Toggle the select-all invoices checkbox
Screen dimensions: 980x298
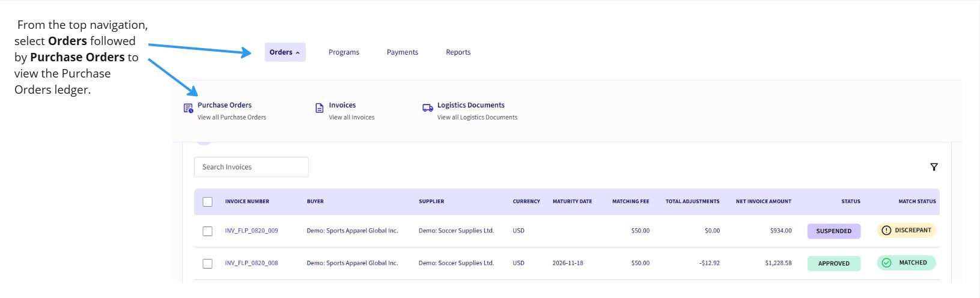208,202
